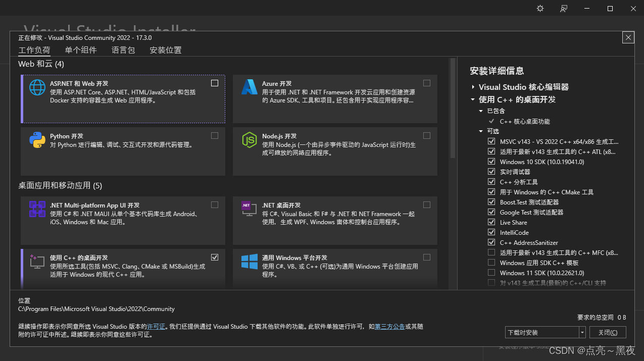The height and width of the screenshot is (361, 644).
Task: Click the 关闭(C) button
Action: [x=608, y=332]
